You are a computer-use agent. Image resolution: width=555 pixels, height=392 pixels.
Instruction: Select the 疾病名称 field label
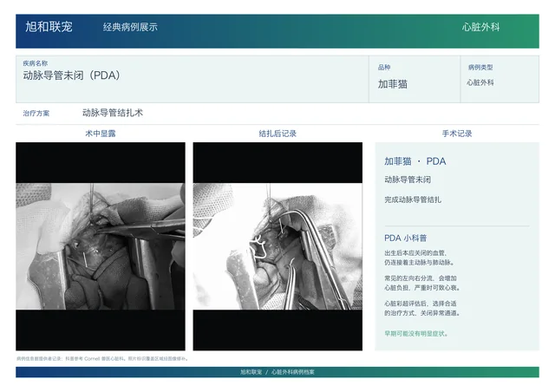coord(36,63)
